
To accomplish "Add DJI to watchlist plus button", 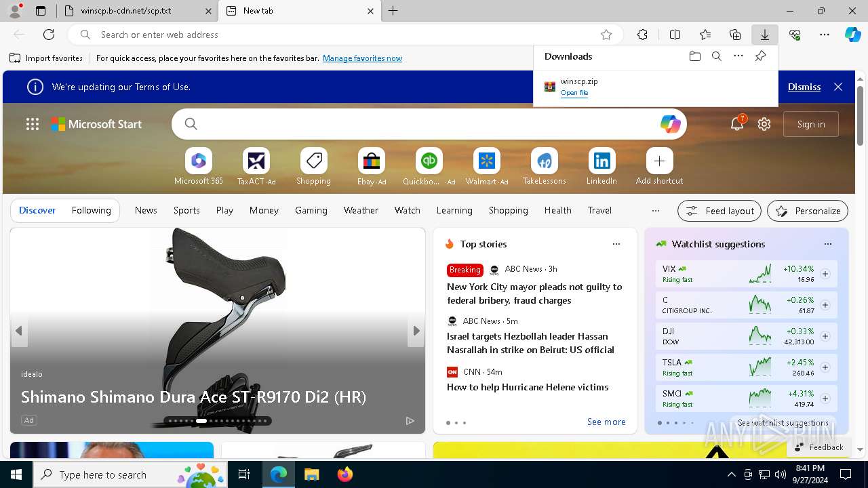I will tap(825, 336).
